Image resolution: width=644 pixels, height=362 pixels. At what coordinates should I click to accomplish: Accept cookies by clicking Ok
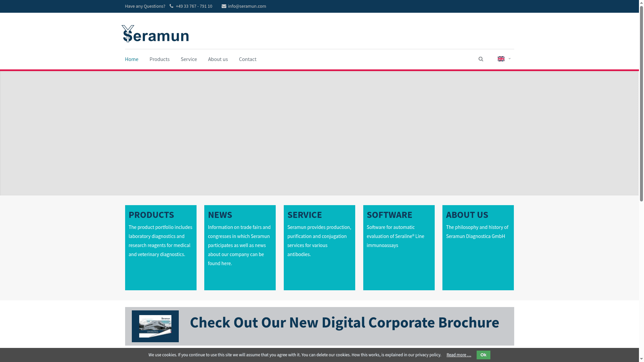483,355
